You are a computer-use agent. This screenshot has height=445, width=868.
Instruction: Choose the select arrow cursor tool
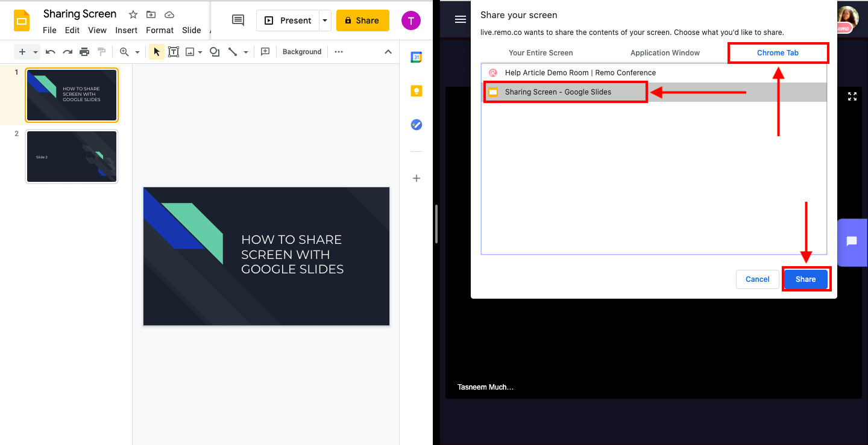[x=157, y=52]
